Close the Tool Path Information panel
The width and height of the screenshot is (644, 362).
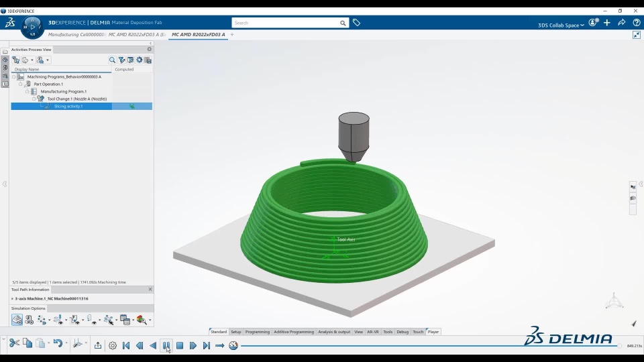pyautogui.click(x=150, y=290)
